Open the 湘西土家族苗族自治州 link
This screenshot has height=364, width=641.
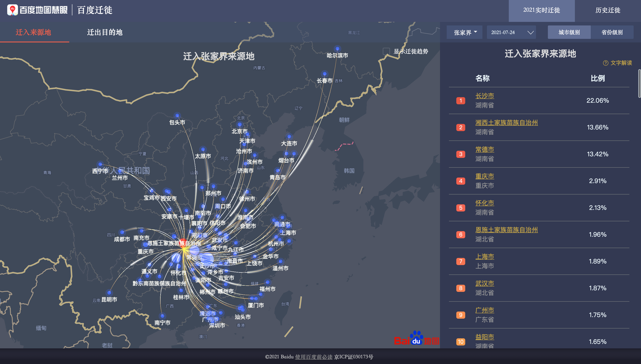point(506,123)
